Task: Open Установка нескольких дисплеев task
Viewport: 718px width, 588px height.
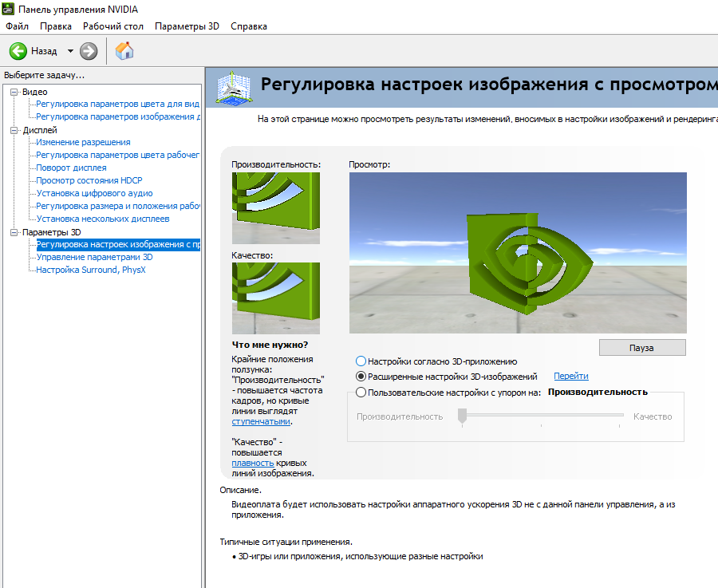Action: (103, 219)
